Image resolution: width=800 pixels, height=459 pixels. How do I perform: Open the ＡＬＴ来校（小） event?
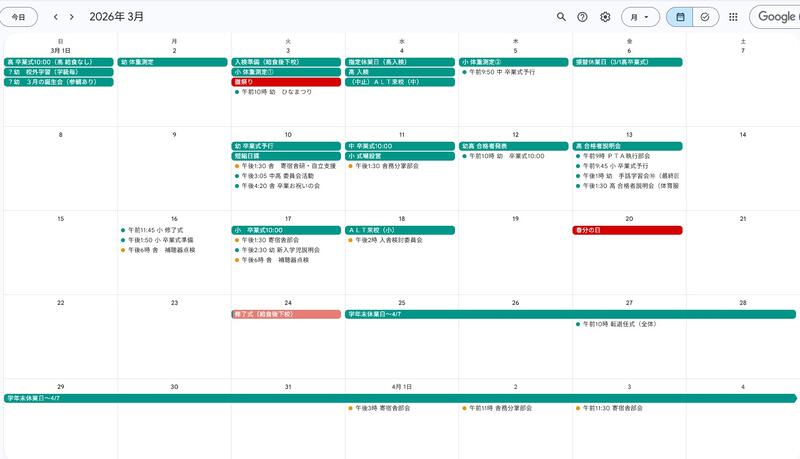[400, 230]
